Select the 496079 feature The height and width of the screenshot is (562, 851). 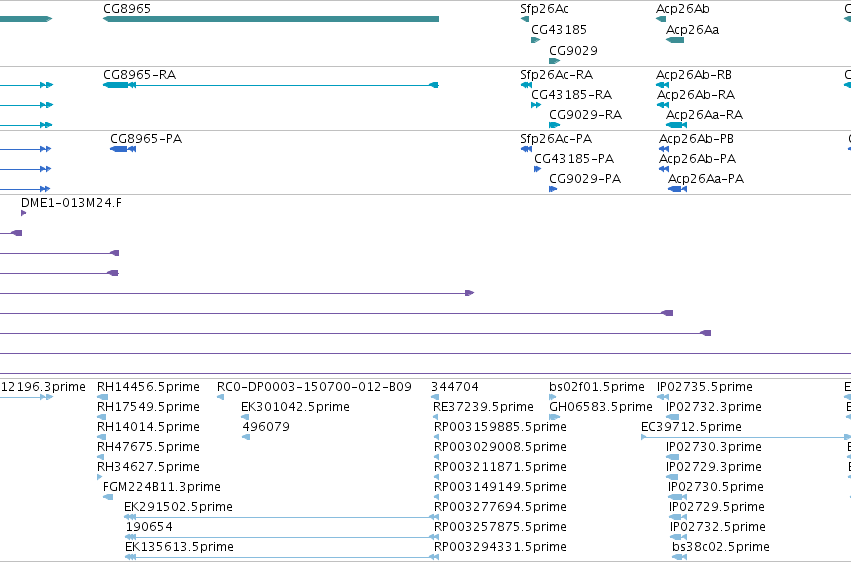(246, 437)
